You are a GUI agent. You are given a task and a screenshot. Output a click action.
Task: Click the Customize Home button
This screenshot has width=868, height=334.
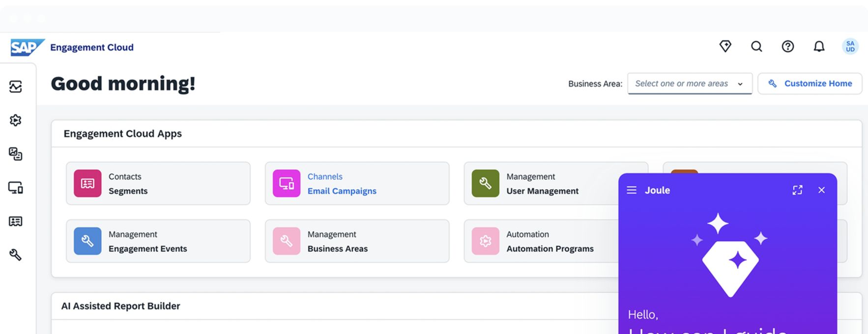[810, 83]
